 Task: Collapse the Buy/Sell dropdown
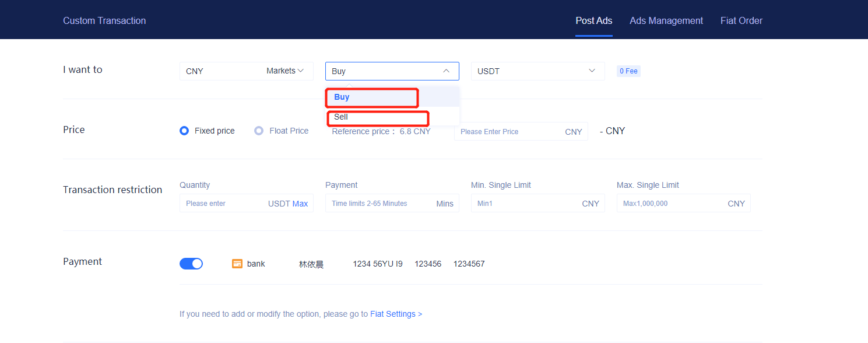pos(392,71)
